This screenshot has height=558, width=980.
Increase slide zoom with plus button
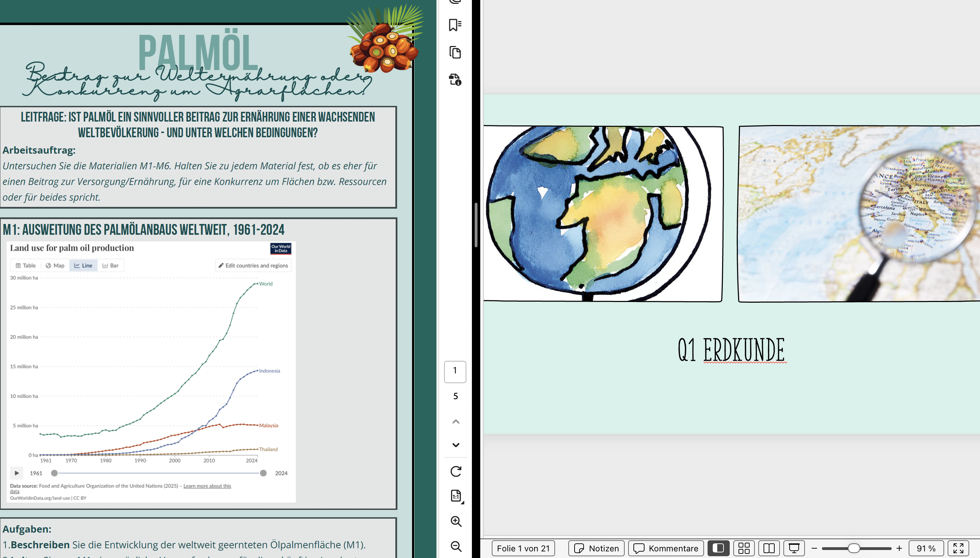899,548
